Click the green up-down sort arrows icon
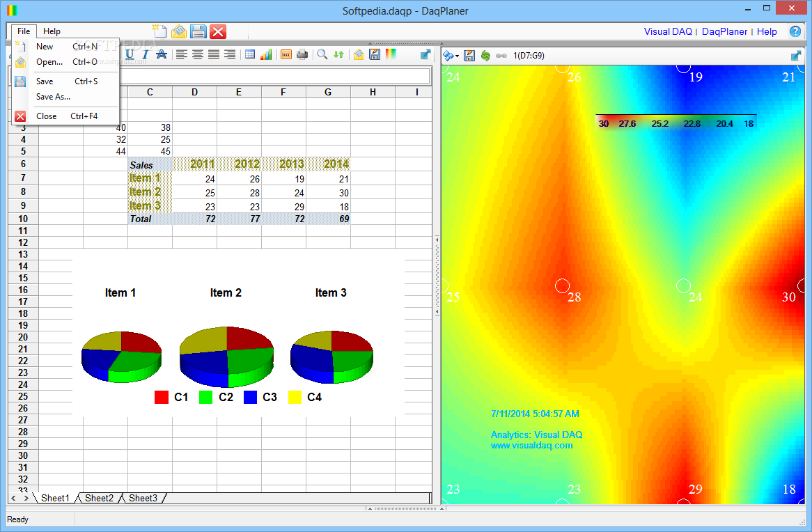812x532 pixels. (338, 54)
